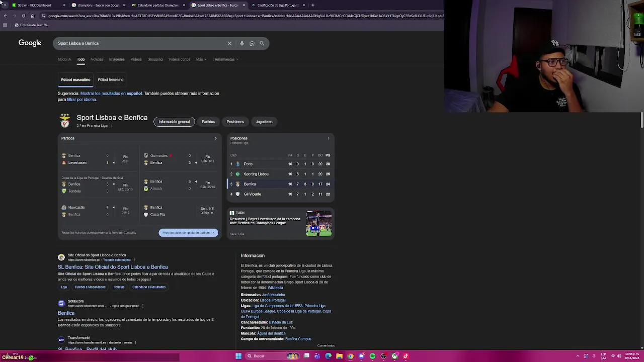
Task: Go back to previous page
Action: (x=5, y=16)
